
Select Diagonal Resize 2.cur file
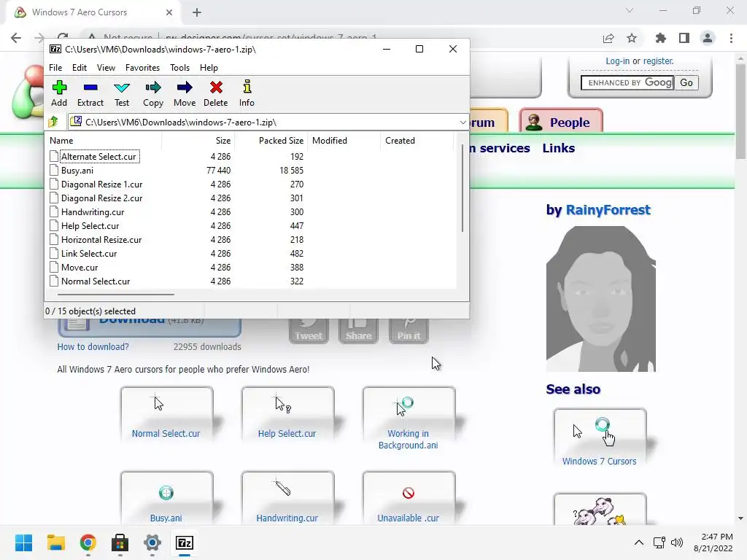coord(101,198)
